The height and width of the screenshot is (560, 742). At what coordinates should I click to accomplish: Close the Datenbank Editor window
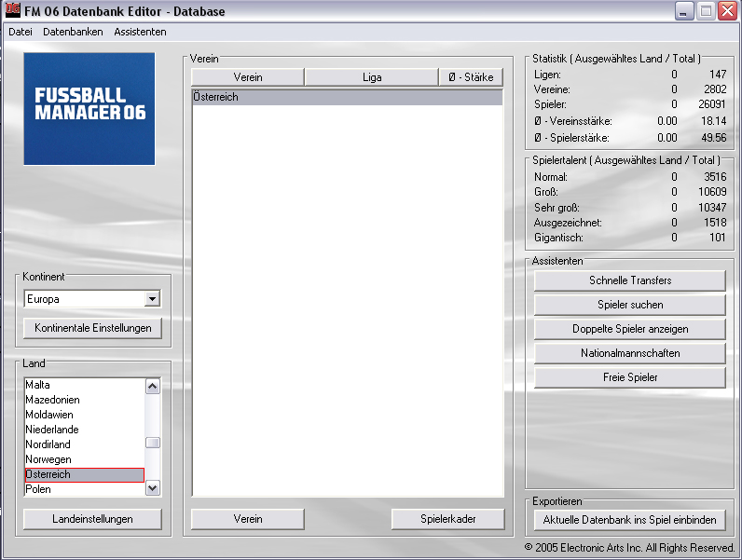(727, 11)
